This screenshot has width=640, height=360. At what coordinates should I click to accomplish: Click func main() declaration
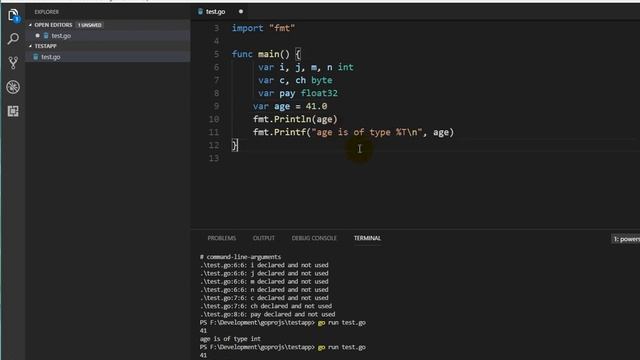(x=266, y=54)
